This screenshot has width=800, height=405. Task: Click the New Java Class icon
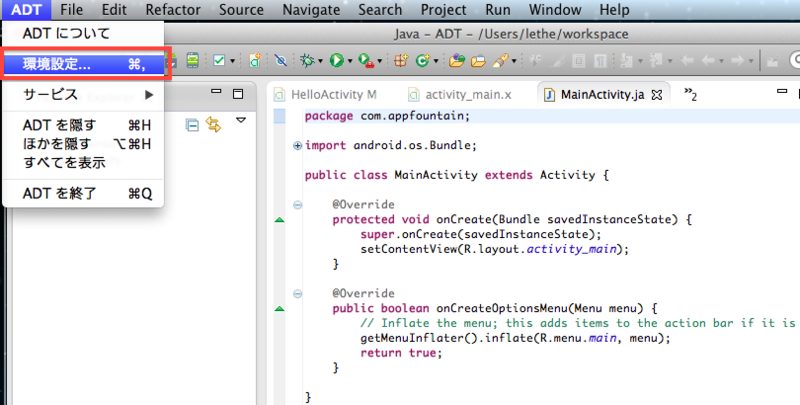click(x=422, y=61)
